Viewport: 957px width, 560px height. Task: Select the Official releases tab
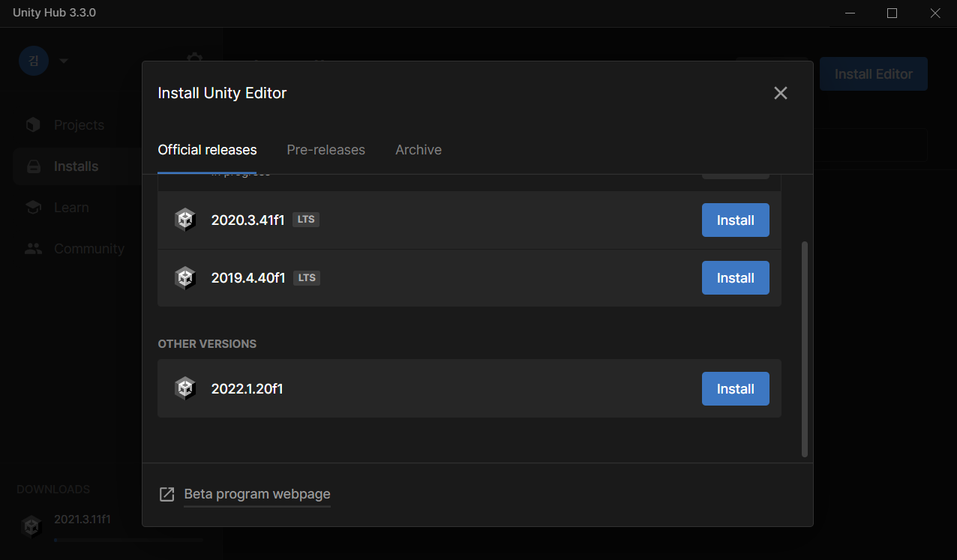click(207, 150)
